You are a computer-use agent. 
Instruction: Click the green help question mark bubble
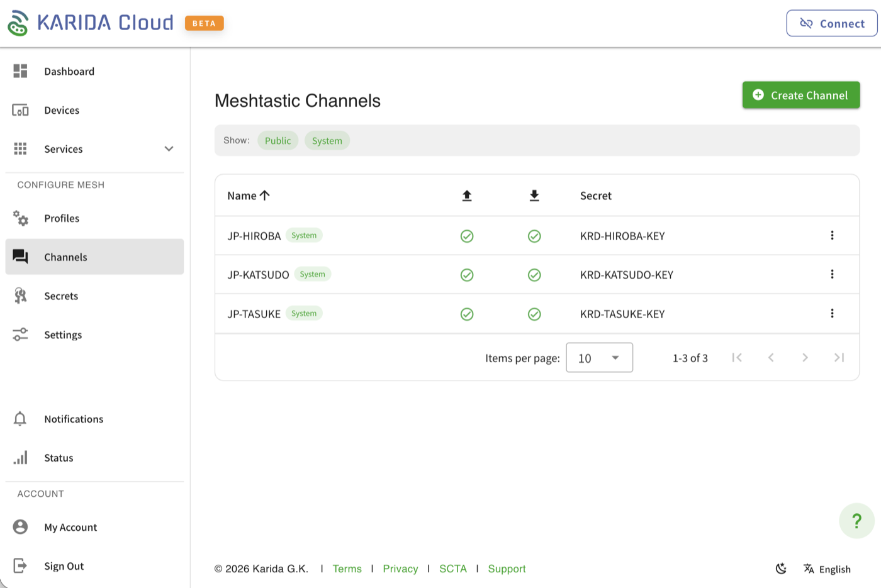pyautogui.click(x=856, y=521)
